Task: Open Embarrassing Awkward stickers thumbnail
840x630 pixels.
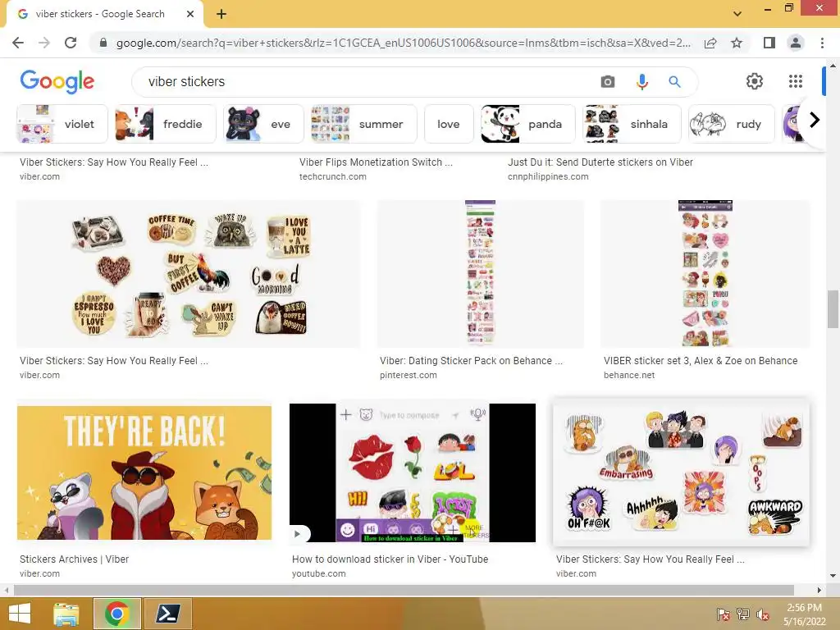Action: click(x=681, y=472)
